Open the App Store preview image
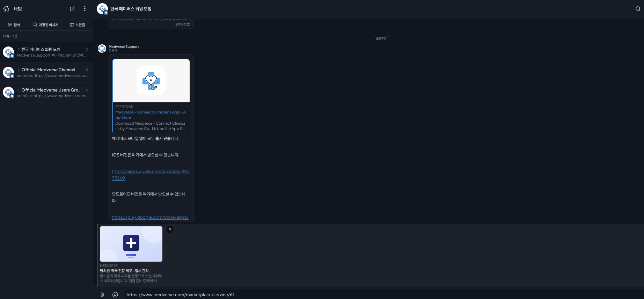 151,81
